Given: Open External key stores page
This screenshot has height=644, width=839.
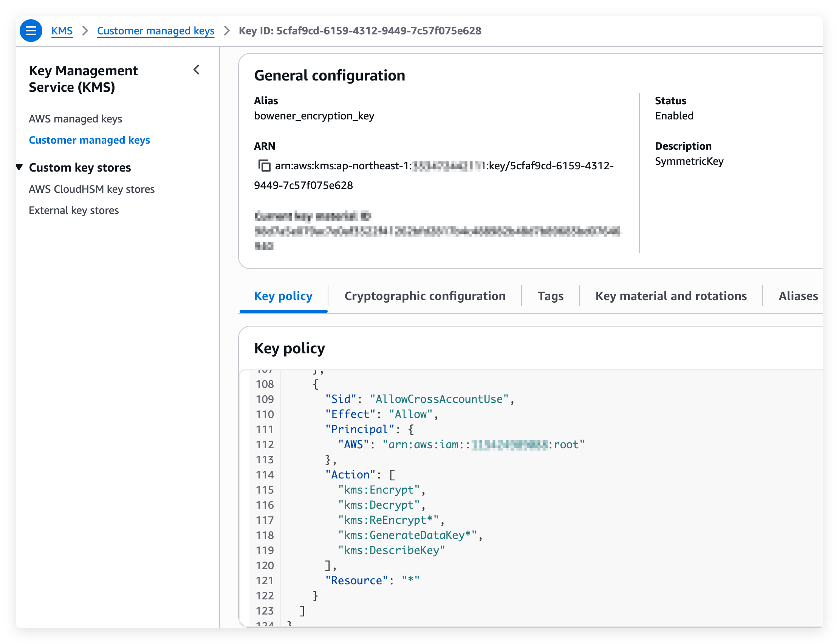Looking at the screenshot, I should (74, 210).
